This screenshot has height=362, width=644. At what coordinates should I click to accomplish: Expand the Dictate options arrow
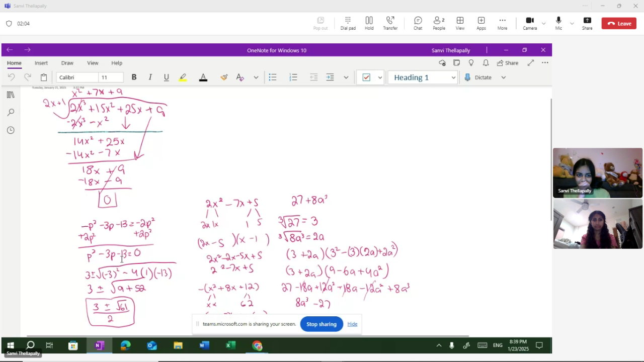tap(504, 77)
